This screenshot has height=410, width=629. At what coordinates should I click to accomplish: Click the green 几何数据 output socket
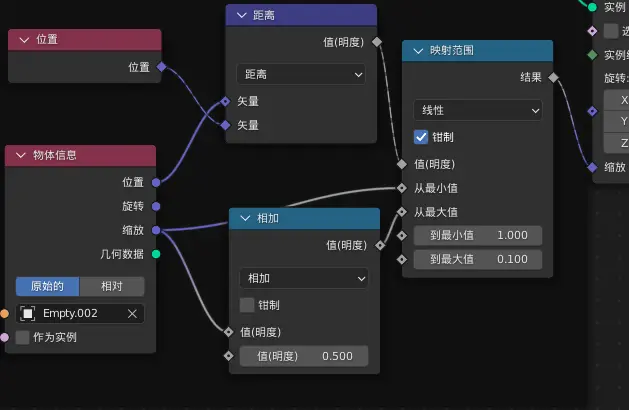pyautogui.click(x=156, y=254)
